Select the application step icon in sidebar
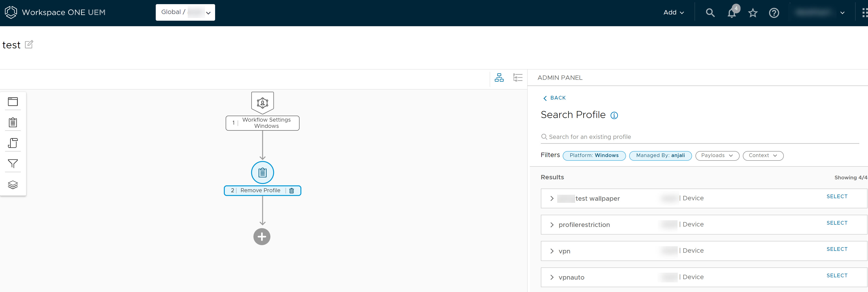The width and height of the screenshot is (868, 292). point(13,102)
